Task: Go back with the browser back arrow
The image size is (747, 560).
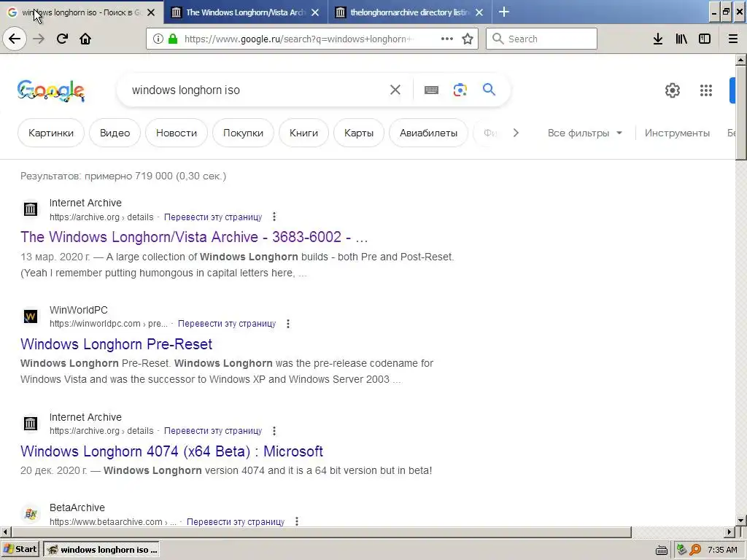Action: [15, 39]
